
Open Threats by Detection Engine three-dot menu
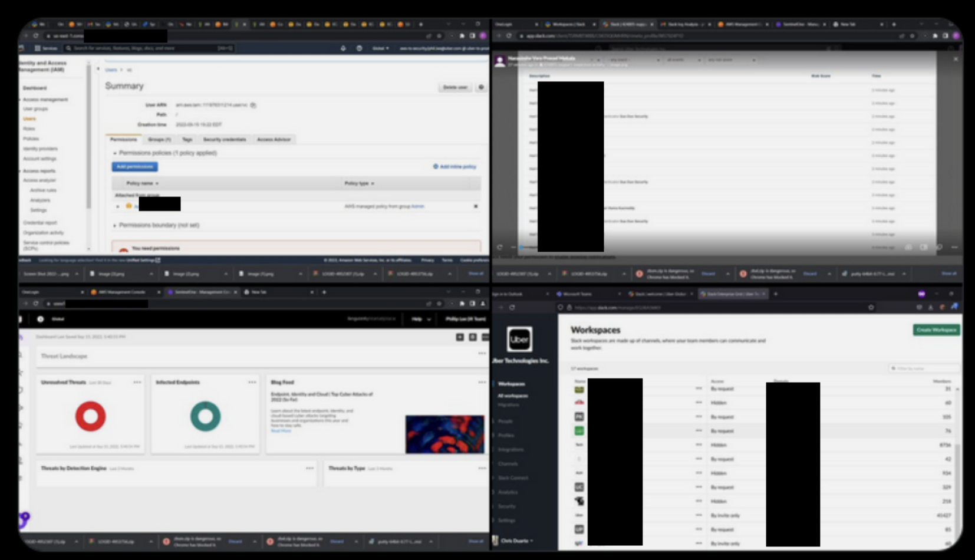click(309, 468)
